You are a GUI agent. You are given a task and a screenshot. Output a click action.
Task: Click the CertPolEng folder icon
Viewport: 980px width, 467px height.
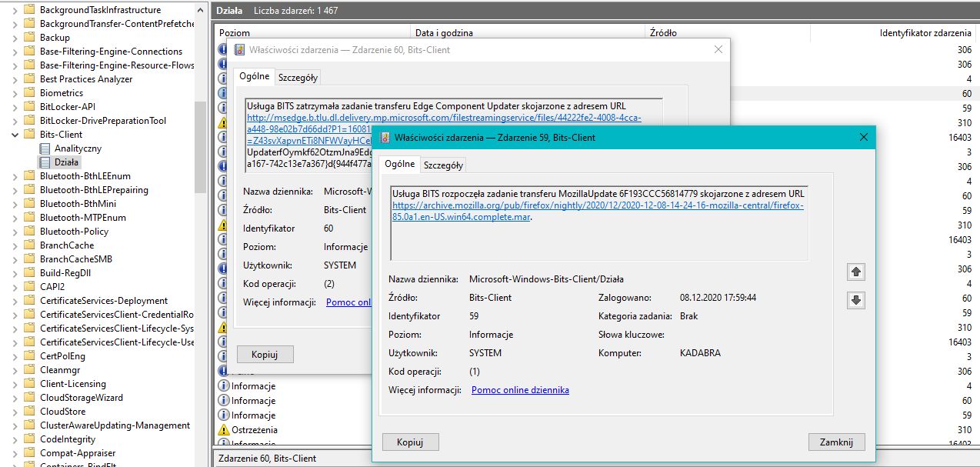tap(29, 356)
